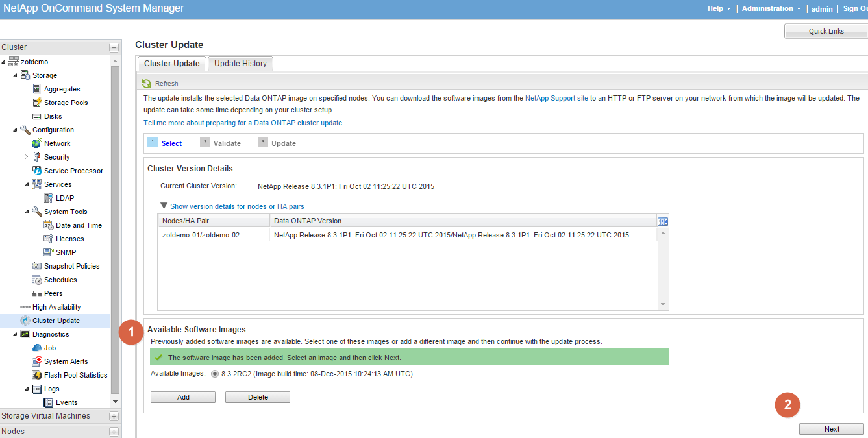Screen dimensions: 868x438
Task: Click the sidebar vertical scrollbar
Action: (115, 229)
